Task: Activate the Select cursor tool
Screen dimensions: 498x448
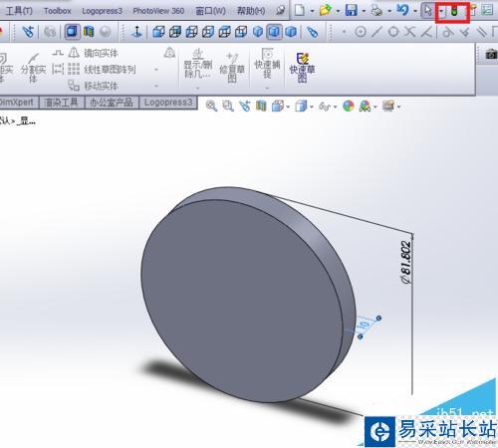Action: [428, 10]
